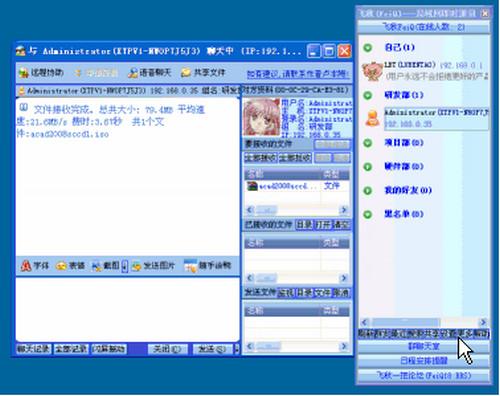Open the 群聊天室 group chat room tab
500x396 pixels.
click(424, 347)
